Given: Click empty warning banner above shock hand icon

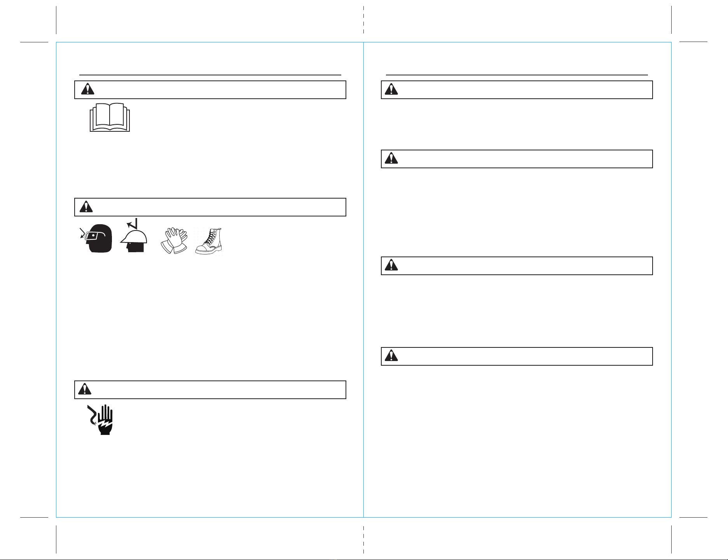Looking at the screenshot, I should 210,390.
